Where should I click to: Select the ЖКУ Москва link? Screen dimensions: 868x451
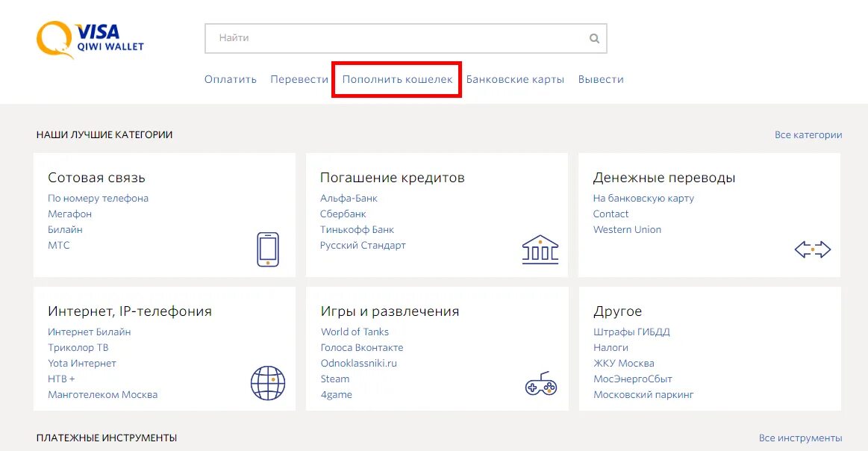624,363
